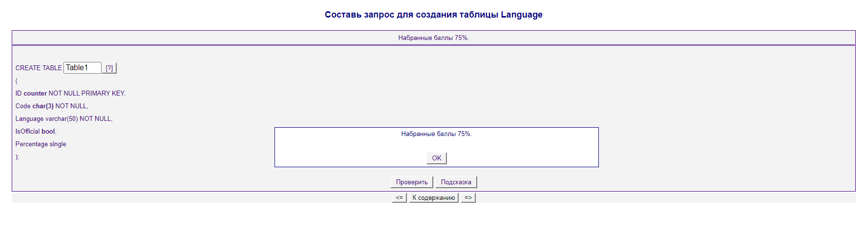Click the Table1 table name input field
Screen dimensions: 868x234
(x=82, y=68)
